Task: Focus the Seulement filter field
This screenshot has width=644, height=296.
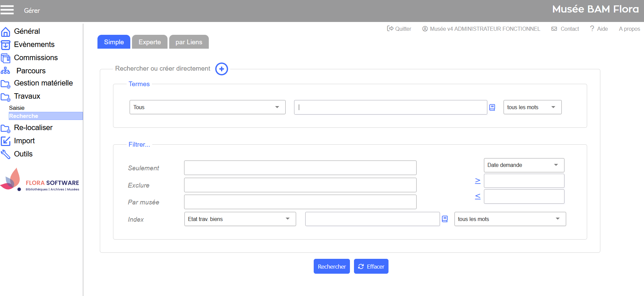Action: (x=300, y=168)
